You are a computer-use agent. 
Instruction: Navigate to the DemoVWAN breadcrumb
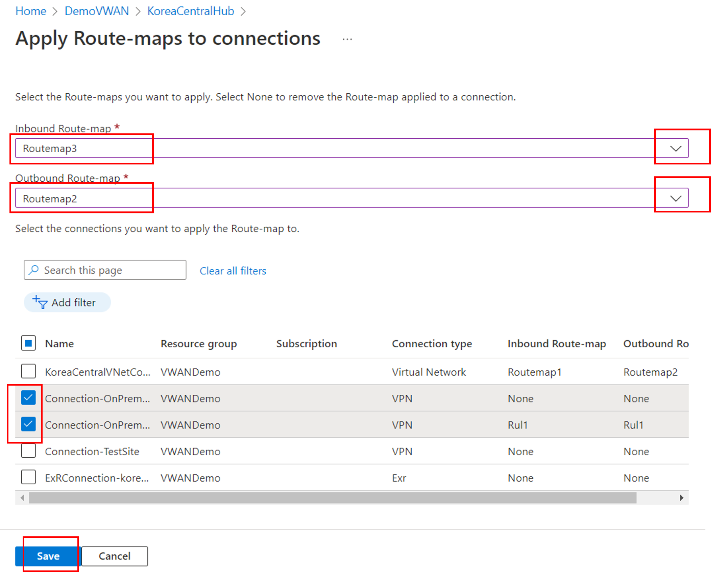(x=97, y=11)
